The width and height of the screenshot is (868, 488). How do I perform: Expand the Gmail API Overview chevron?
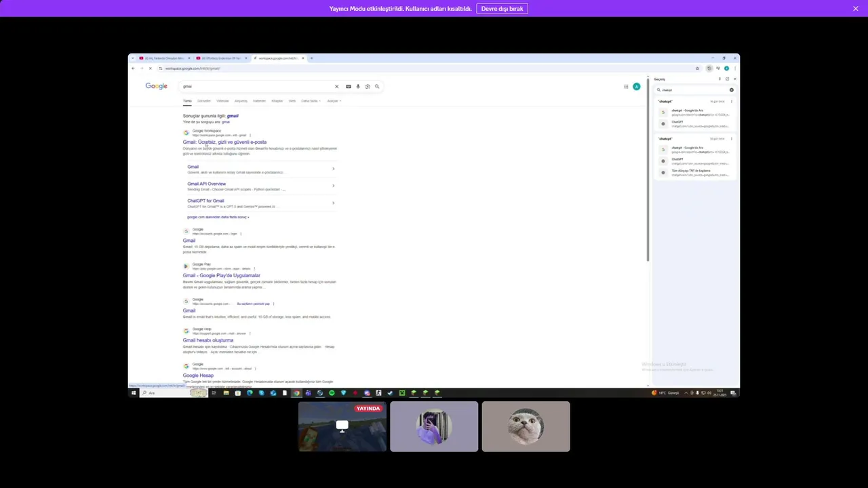(333, 186)
